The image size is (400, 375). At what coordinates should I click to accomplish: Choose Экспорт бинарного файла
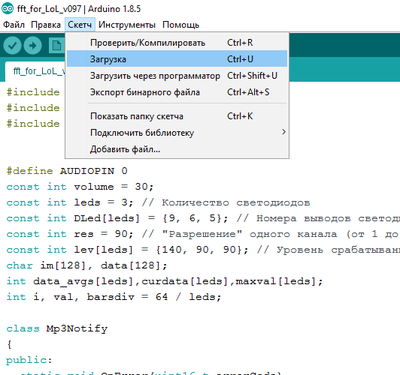[x=177, y=92]
